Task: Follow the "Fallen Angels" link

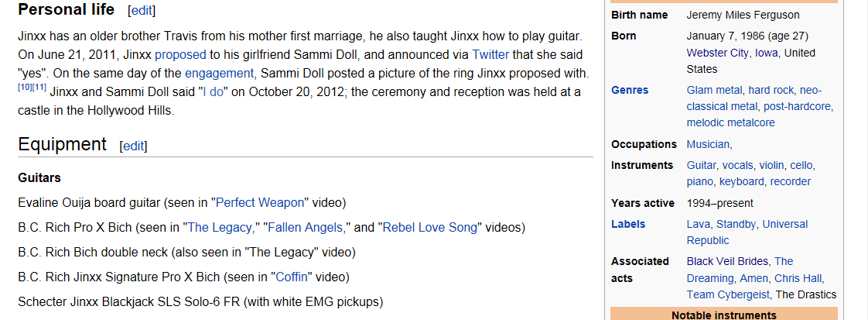Action: pyautogui.click(x=306, y=228)
